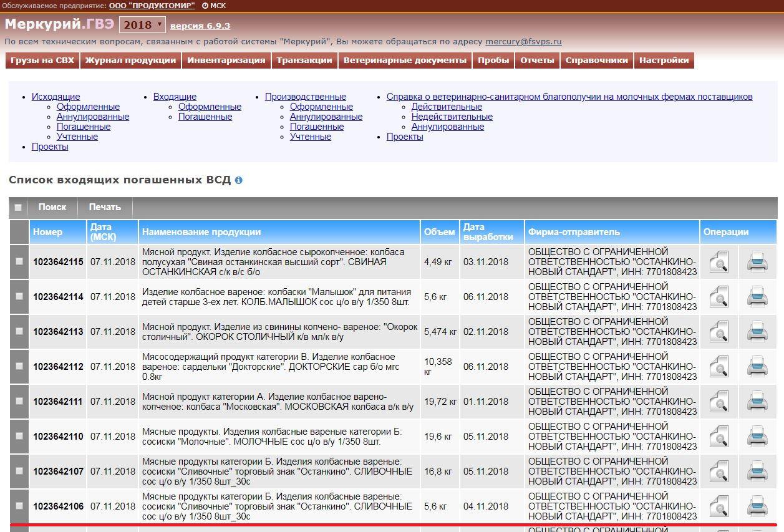
Task: Open Аннулированные under Производственные
Action: click(326, 117)
